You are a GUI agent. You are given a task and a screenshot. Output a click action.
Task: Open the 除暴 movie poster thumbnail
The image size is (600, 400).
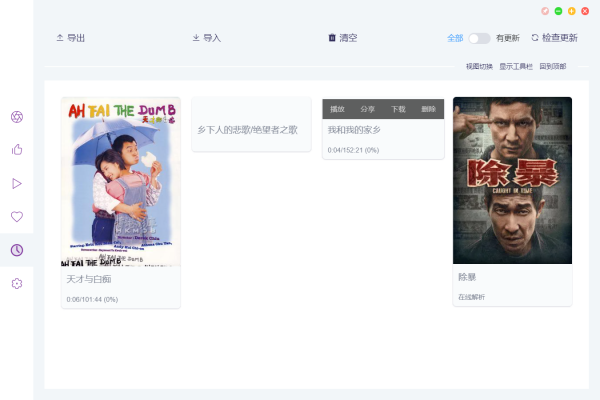click(512, 180)
